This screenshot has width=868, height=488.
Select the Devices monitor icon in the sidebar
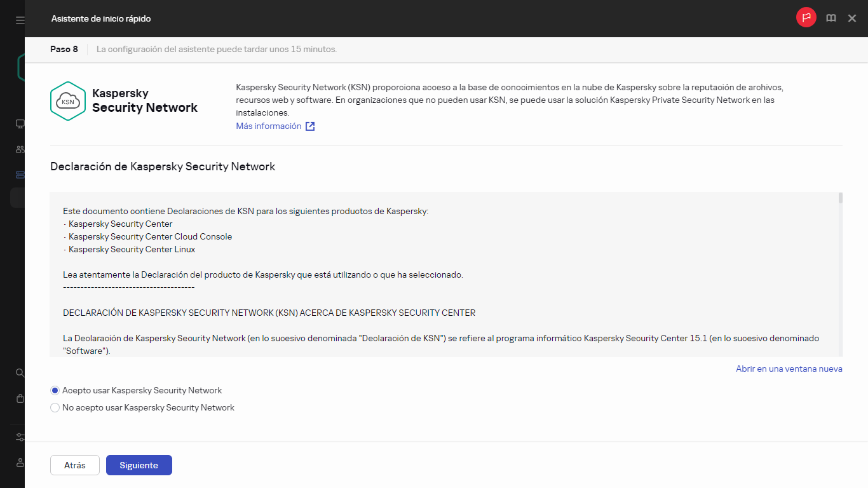point(19,124)
